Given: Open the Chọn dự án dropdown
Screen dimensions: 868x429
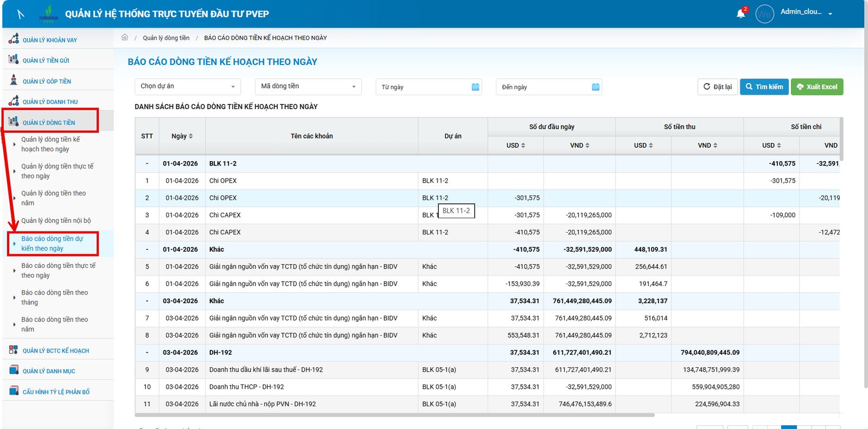Looking at the screenshot, I should click(188, 87).
